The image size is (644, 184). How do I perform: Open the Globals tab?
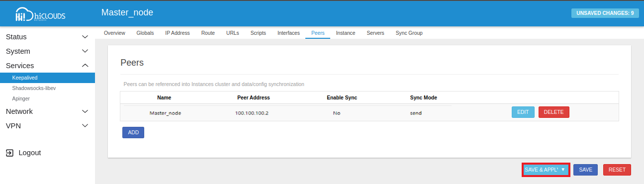pyautogui.click(x=145, y=33)
